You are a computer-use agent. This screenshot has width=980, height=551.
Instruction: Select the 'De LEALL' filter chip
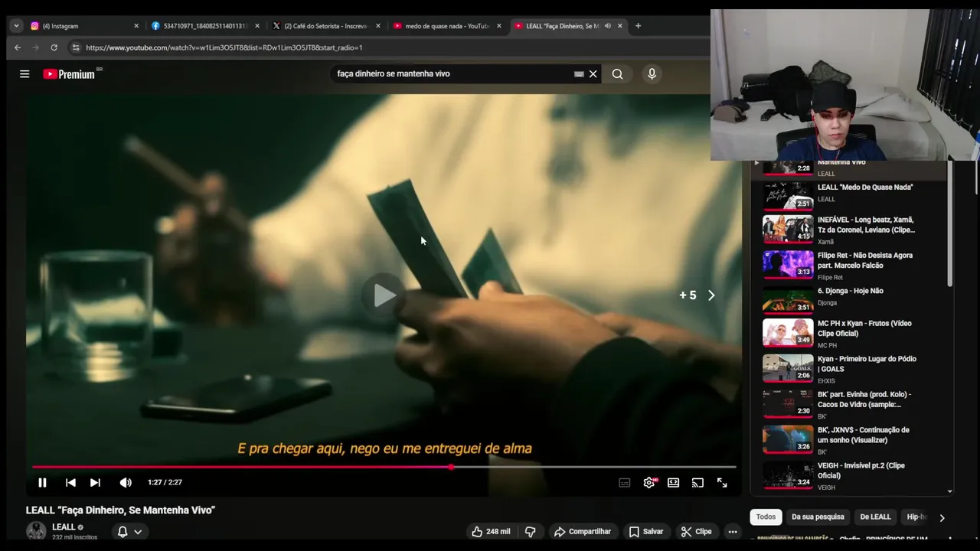[x=875, y=517]
